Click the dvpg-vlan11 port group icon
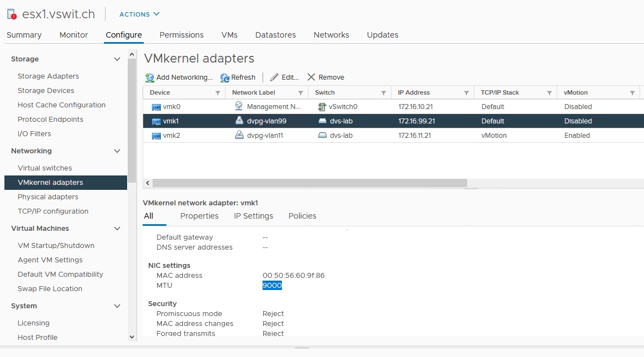Screen dimensions: 644x357 click(239, 136)
